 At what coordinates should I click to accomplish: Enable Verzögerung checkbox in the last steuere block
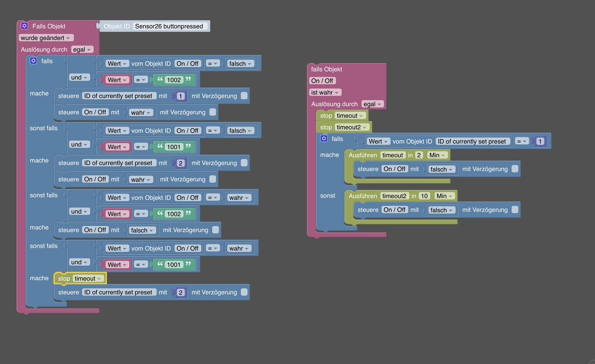coord(244,292)
